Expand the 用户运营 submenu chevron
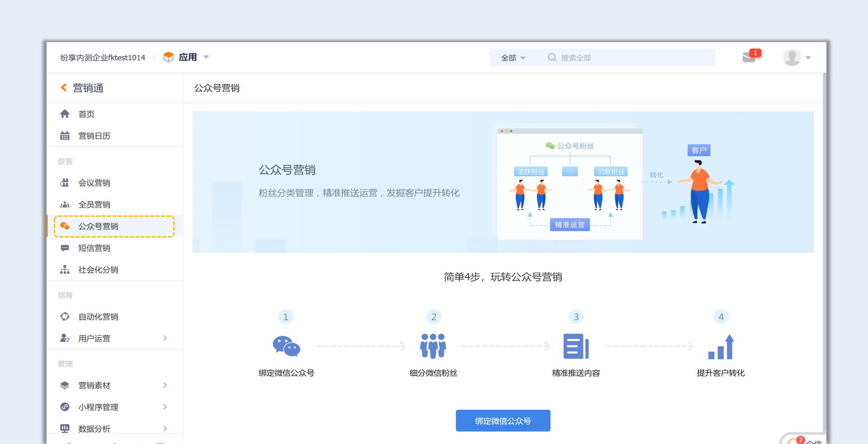Viewport: 868px width, 444px height. coord(165,338)
